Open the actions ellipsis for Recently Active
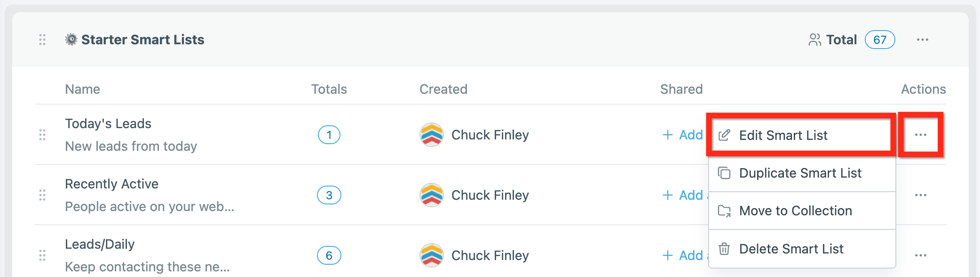This screenshot has height=277, width=980. click(x=920, y=195)
